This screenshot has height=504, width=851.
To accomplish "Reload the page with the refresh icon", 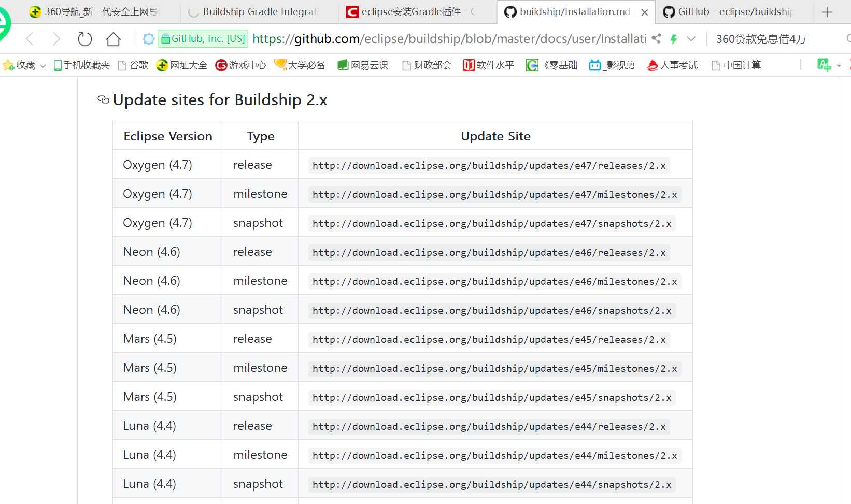I will 84,39.
